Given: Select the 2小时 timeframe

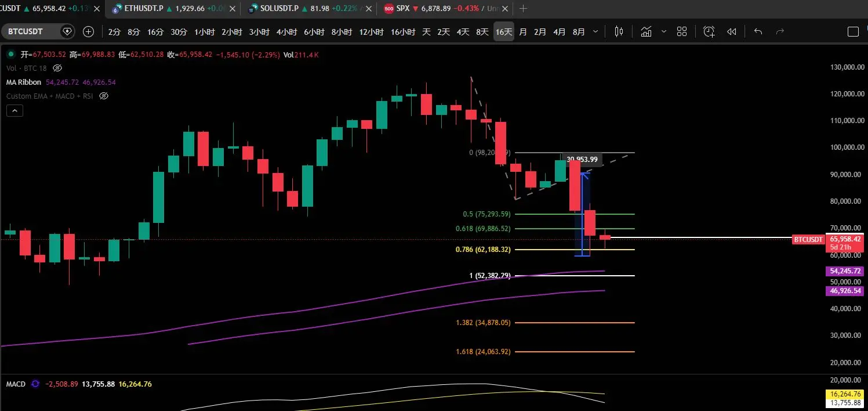Looking at the screenshot, I should (x=232, y=32).
